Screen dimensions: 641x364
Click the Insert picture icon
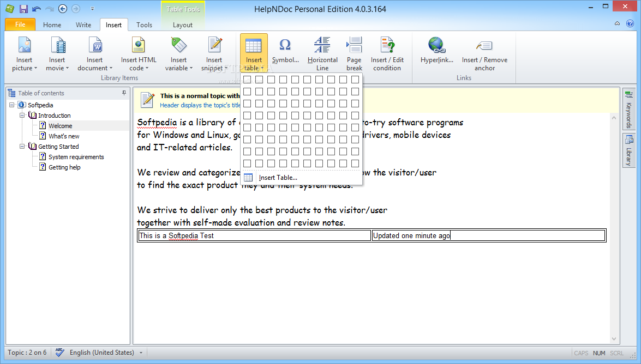coord(25,45)
